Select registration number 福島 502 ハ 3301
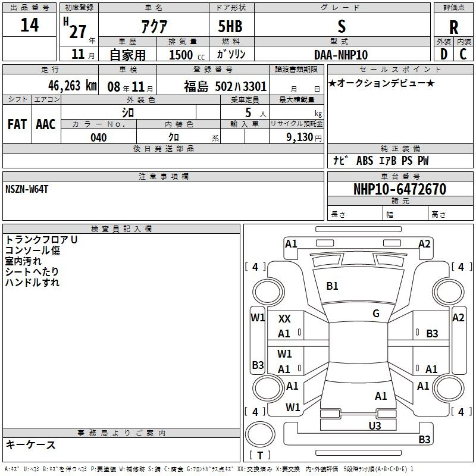This screenshot has height=476, width=476. pyautogui.click(x=225, y=86)
